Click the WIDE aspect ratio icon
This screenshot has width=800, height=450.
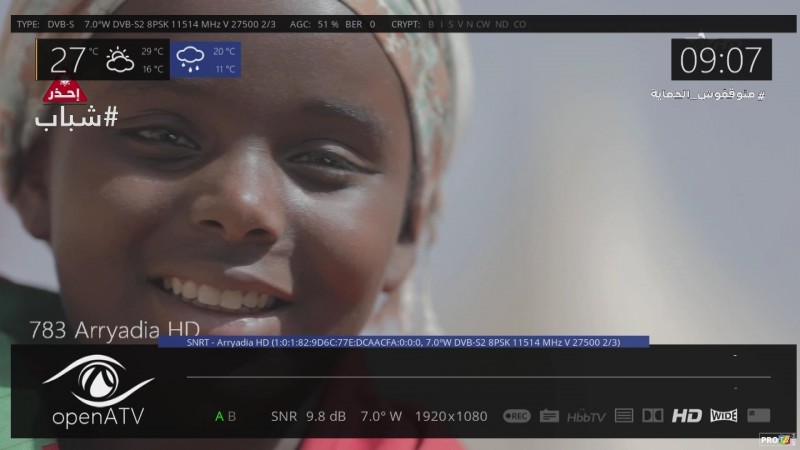723,416
